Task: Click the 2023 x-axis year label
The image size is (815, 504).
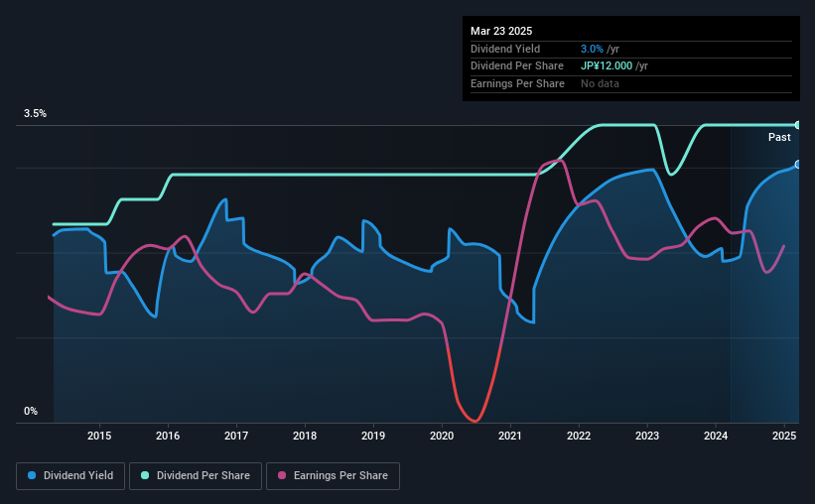Action: tap(647, 436)
